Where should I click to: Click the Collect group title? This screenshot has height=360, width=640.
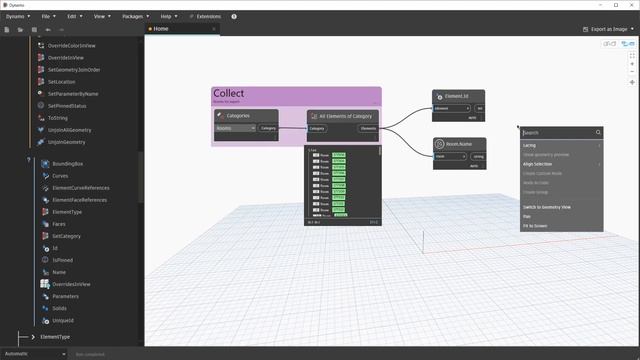click(x=229, y=93)
